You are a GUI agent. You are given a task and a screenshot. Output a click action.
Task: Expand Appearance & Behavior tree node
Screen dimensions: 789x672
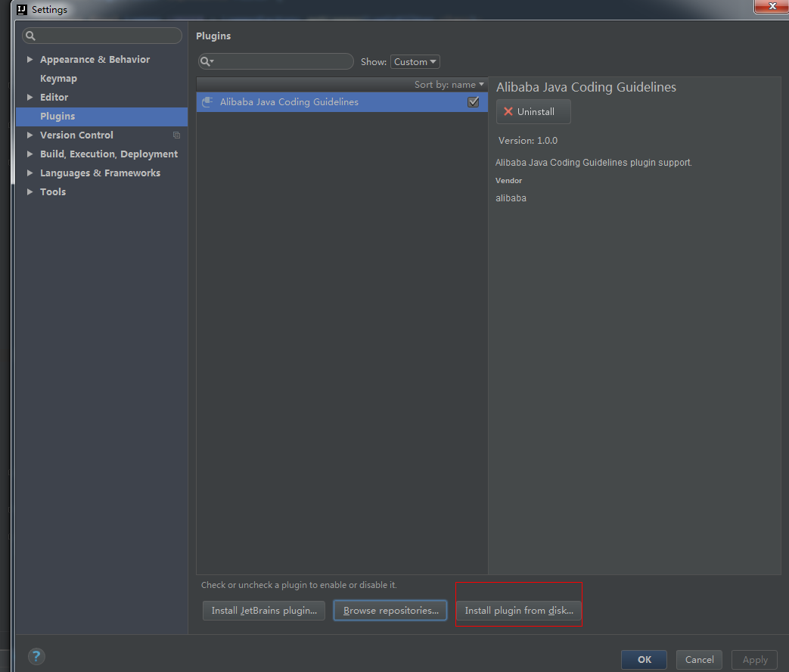(x=30, y=59)
